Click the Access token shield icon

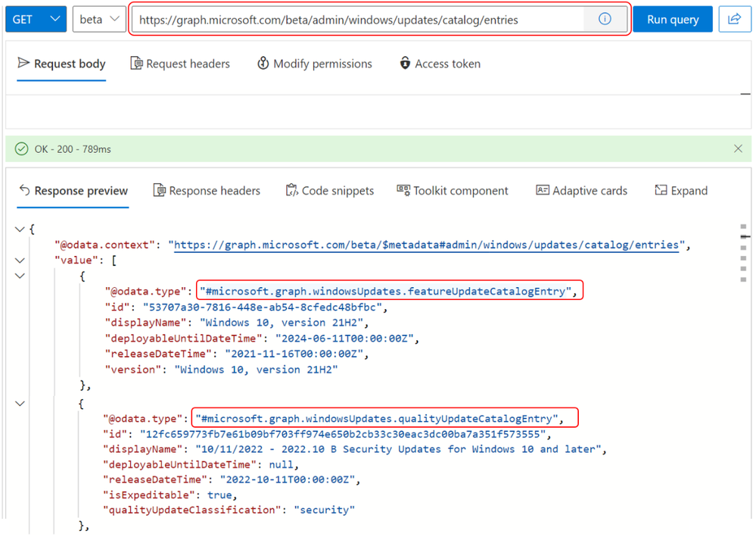point(405,63)
